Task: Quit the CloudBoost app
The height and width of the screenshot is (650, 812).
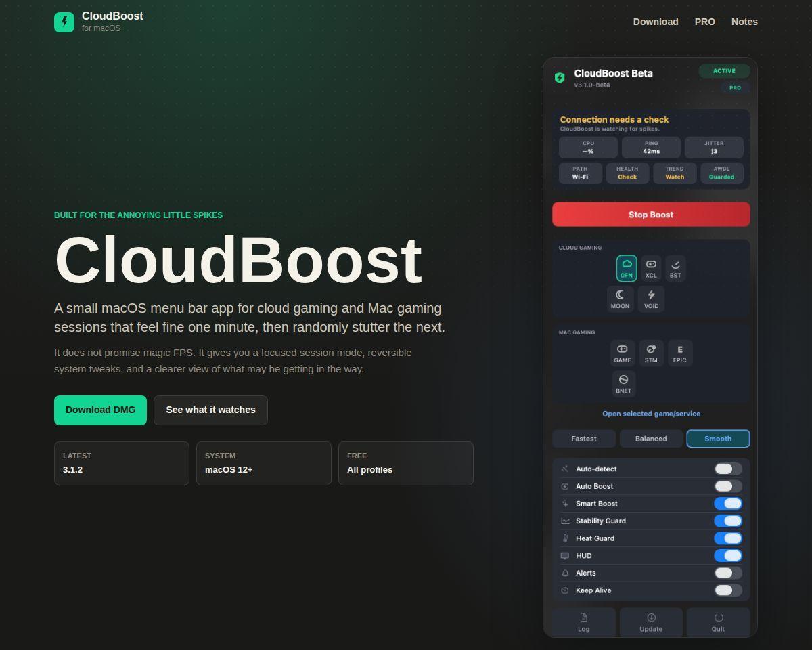Action: 718,622
